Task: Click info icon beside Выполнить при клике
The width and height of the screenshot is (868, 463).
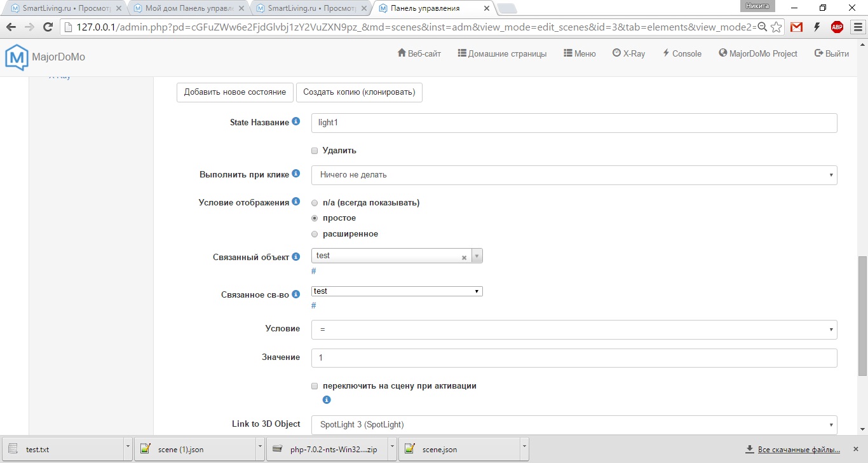Action: (295, 174)
